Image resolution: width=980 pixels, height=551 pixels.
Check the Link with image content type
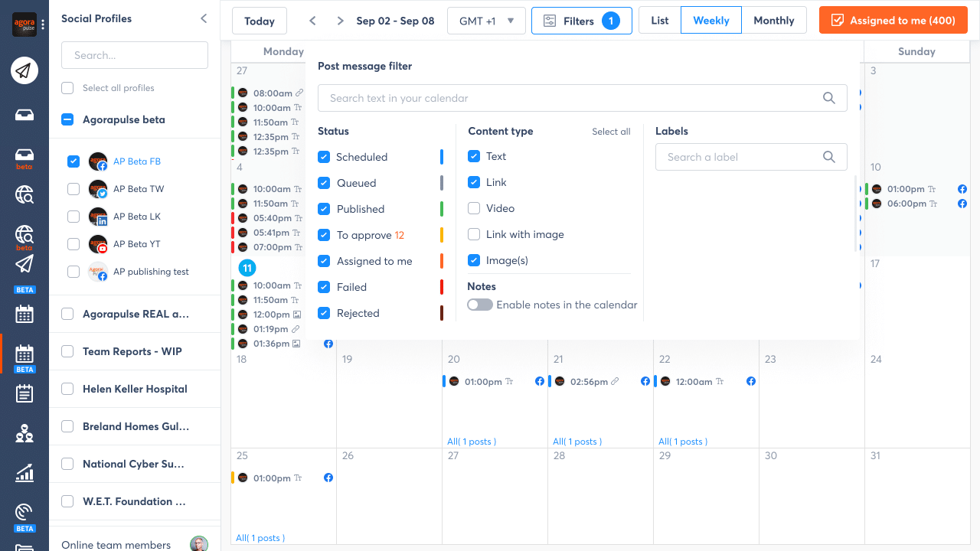click(474, 234)
